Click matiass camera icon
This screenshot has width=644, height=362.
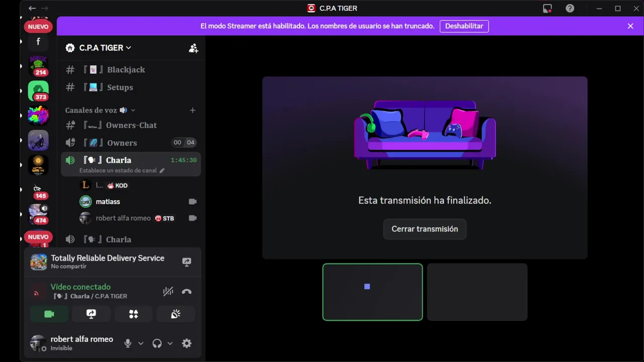pos(192,202)
